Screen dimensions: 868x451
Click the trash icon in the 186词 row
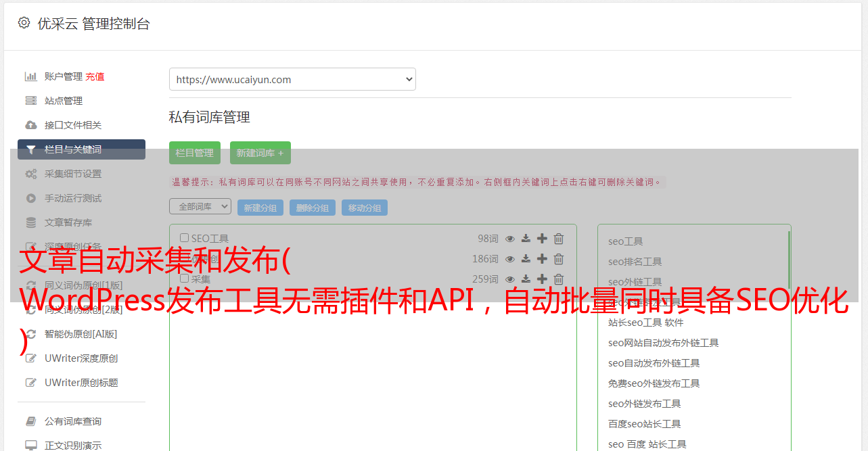[559, 259]
